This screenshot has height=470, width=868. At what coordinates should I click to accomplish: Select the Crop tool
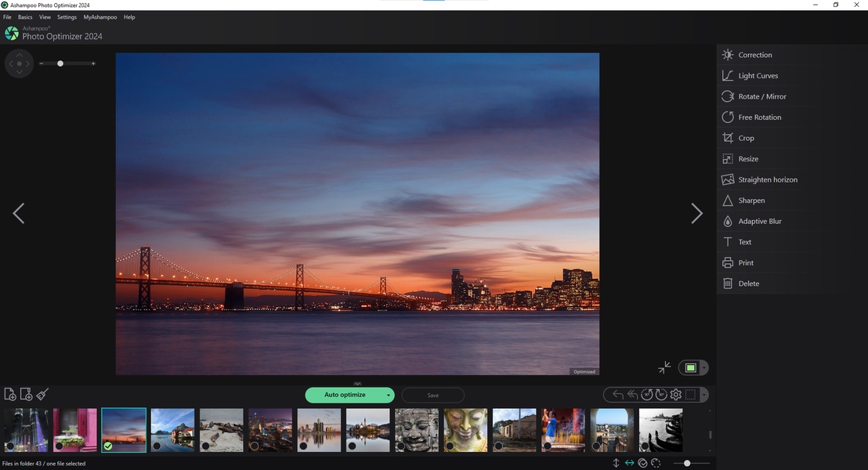pyautogui.click(x=746, y=138)
